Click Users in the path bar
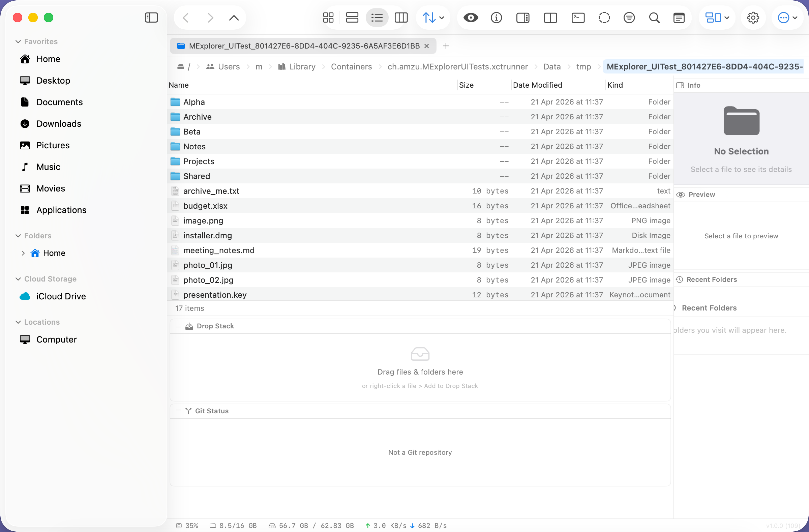 tap(223, 67)
